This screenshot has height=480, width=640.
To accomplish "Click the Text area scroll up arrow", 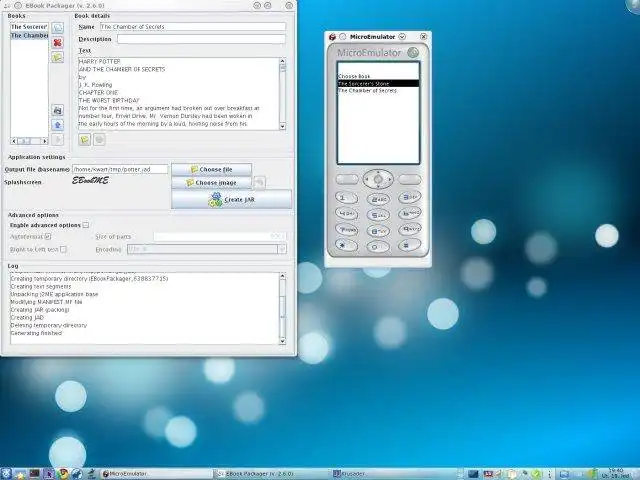I will coord(282,61).
